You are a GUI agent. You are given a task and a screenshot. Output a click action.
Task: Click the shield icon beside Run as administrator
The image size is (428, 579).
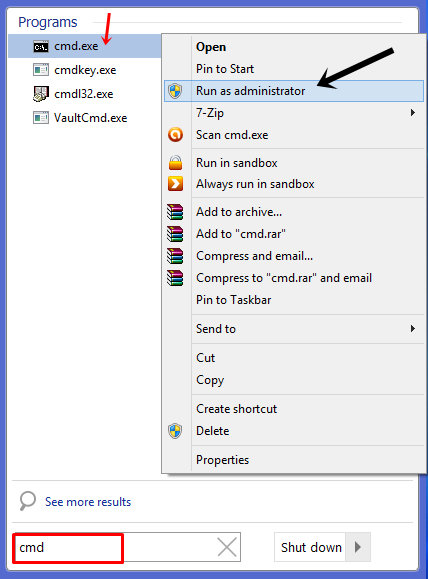coord(175,91)
